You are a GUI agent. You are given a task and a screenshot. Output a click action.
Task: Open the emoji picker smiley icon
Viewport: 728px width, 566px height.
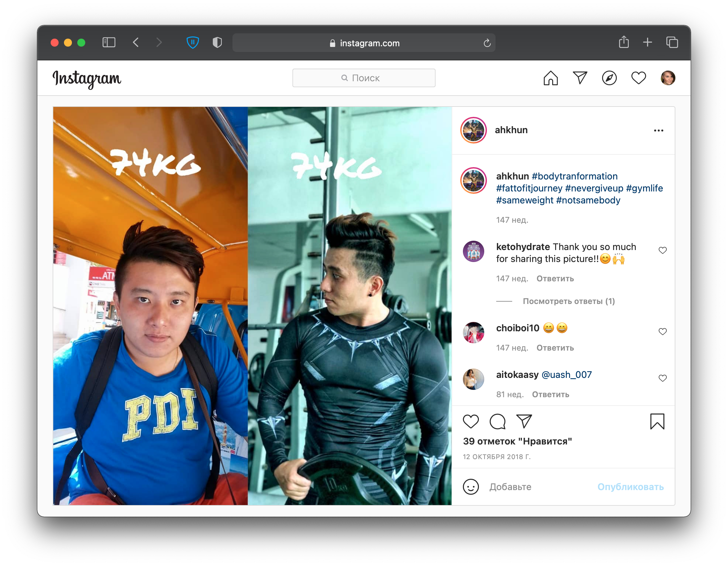pos(471,487)
